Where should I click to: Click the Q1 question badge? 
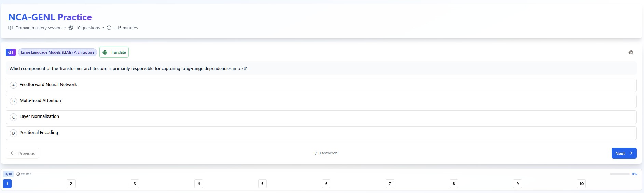11,52
